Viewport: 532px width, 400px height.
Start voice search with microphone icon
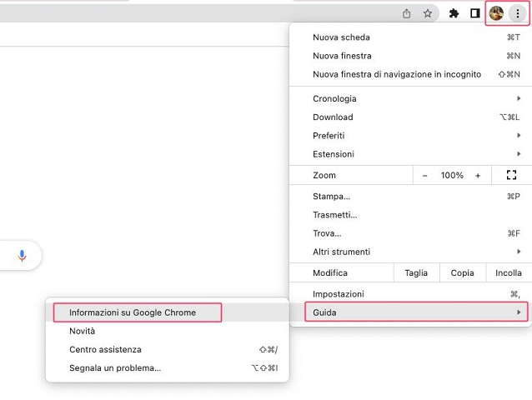click(x=23, y=256)
